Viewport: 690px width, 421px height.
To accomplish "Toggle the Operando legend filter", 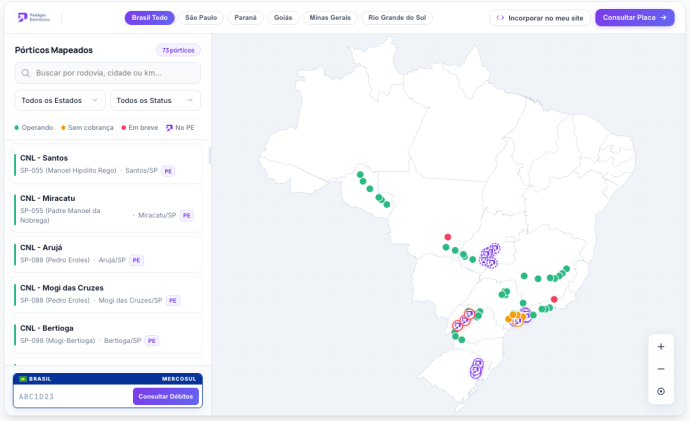I will click(33, 128).
